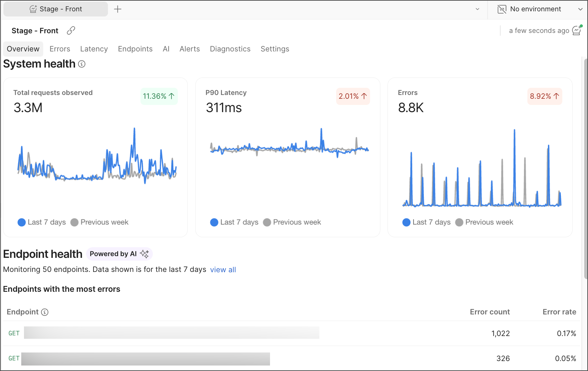Toggle Last 7 days series in requests chart

(x=41, y=222)
